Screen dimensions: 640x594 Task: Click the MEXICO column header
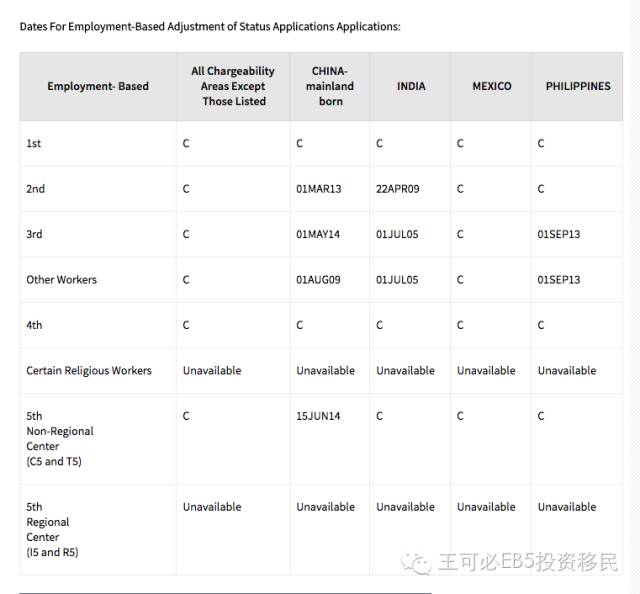tap(492, 86)
